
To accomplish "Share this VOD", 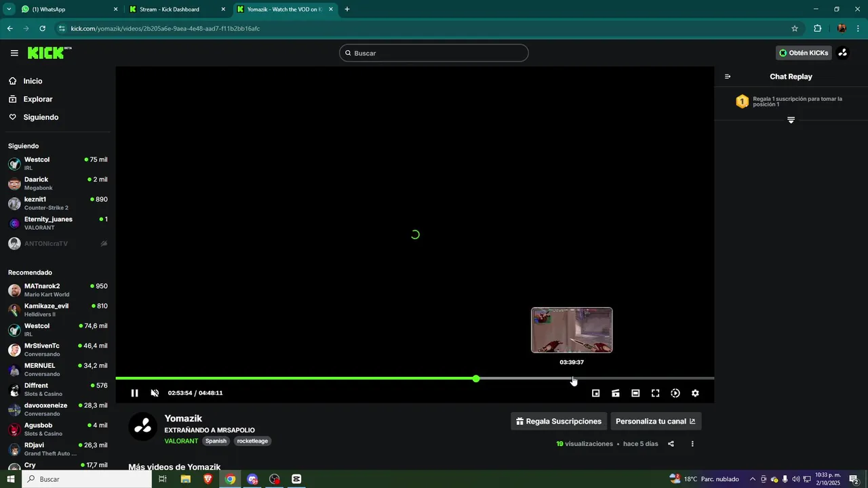I will 671,444.
